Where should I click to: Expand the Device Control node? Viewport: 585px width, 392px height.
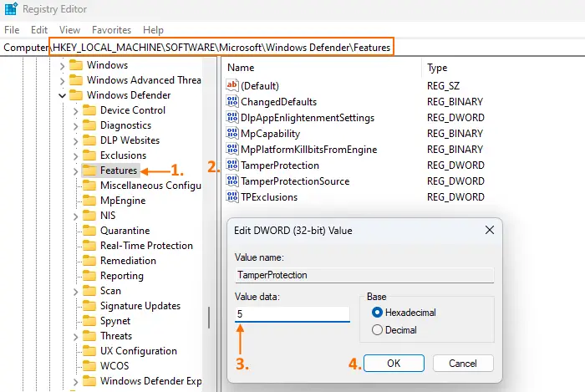76,111
